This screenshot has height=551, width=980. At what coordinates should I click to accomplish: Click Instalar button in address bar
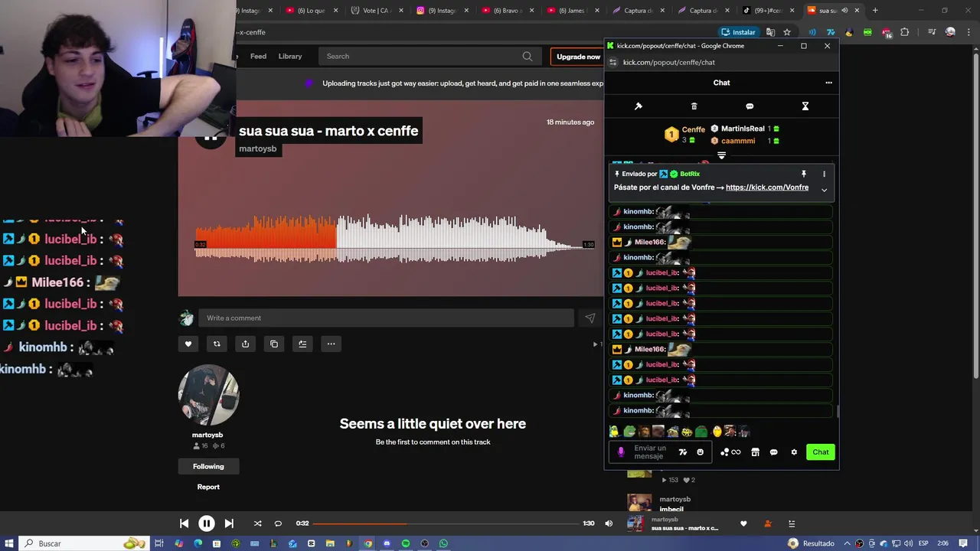click(738, 32)
